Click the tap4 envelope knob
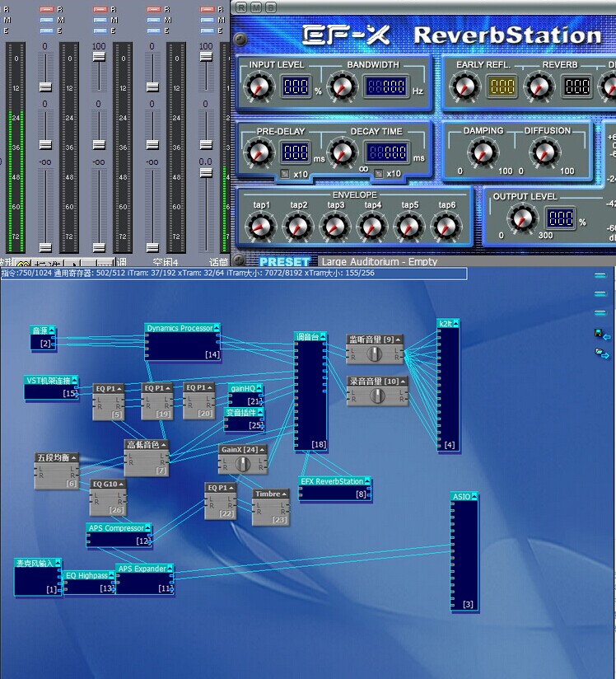Viewport: 616px width, 679px height. pos(372,227)
